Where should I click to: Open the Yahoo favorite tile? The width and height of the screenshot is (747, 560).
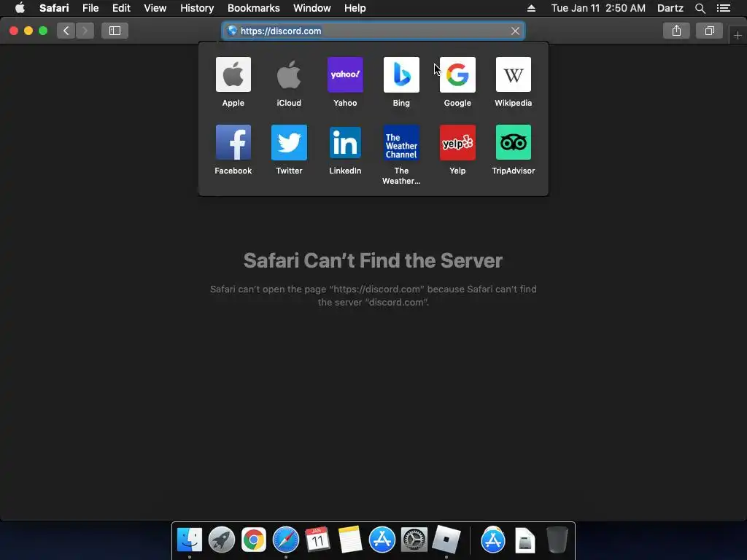click(345, 75)
